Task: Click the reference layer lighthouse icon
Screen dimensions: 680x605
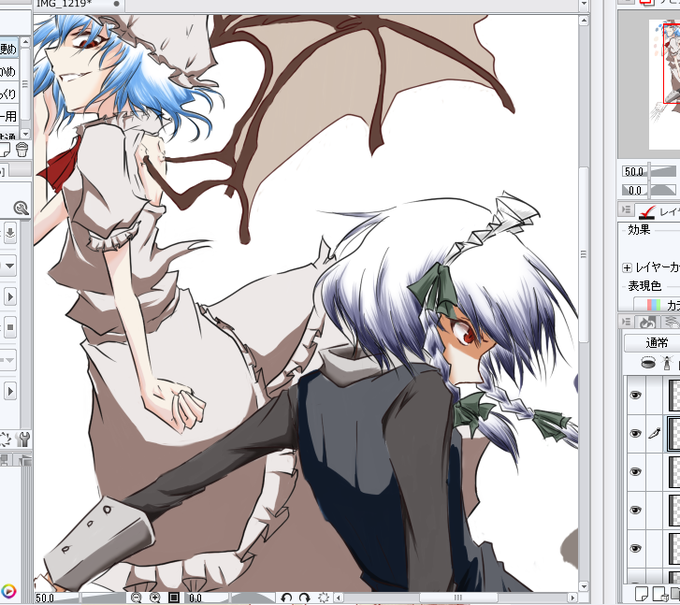Action: coord(667,363)
